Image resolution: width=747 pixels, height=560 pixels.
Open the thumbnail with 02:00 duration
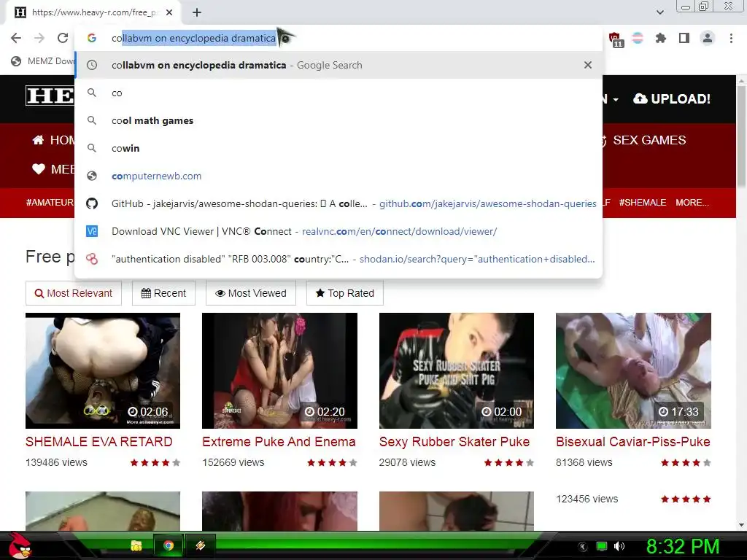click(x=457, y=370)
